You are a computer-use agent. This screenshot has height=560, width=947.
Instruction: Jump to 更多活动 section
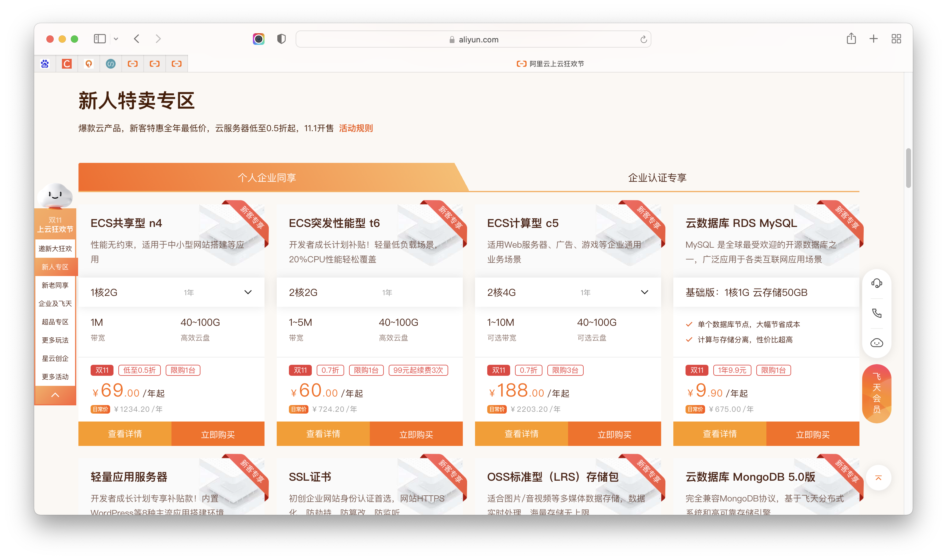tap(55, 377)
